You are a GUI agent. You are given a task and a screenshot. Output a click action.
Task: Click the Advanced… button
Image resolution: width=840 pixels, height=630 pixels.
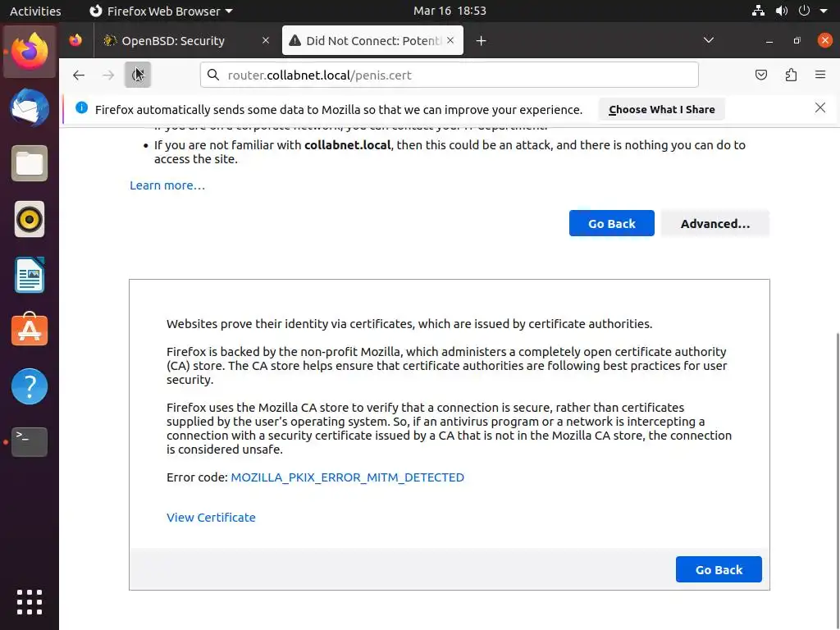click(x=715, y=223)
